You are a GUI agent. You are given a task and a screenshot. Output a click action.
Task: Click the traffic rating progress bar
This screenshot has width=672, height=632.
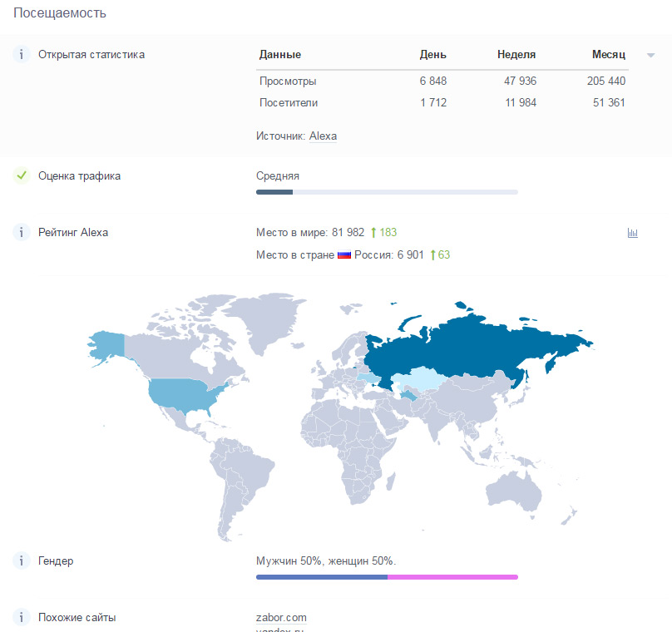point(387,192)
